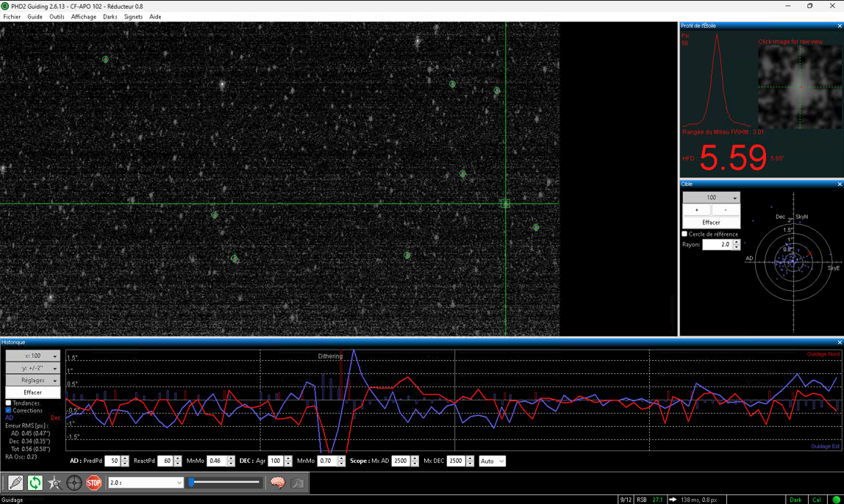Decrease DEC MnMo 0.70 with down arrow
844x504 pixels.
pyautogui.click(x=341, y=464)
